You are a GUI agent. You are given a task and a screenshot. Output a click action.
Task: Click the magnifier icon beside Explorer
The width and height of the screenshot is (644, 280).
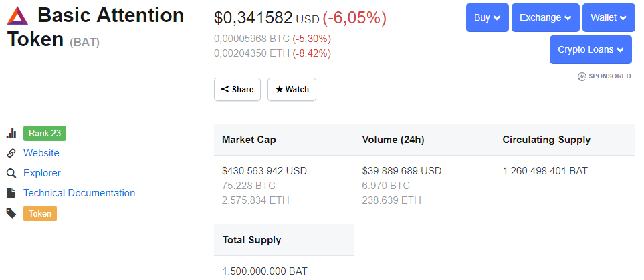tap(11, 173)
